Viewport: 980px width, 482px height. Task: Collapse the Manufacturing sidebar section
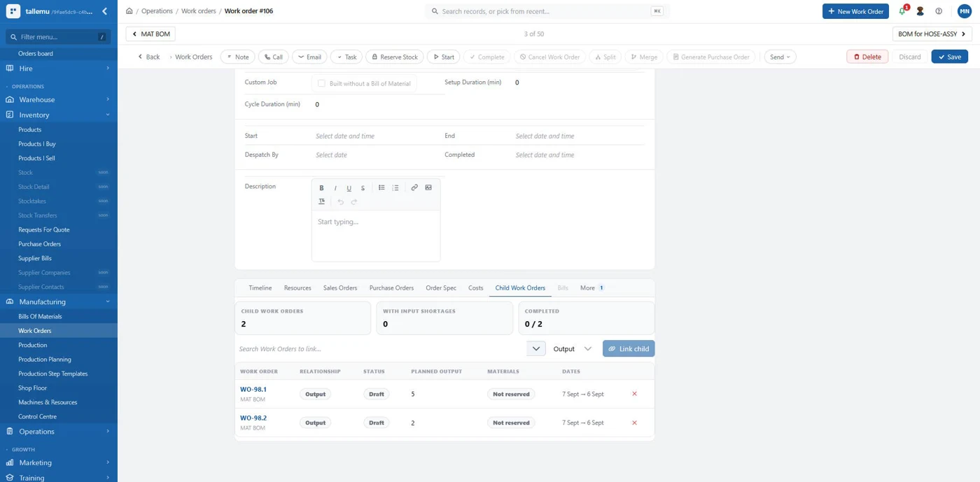59,302
